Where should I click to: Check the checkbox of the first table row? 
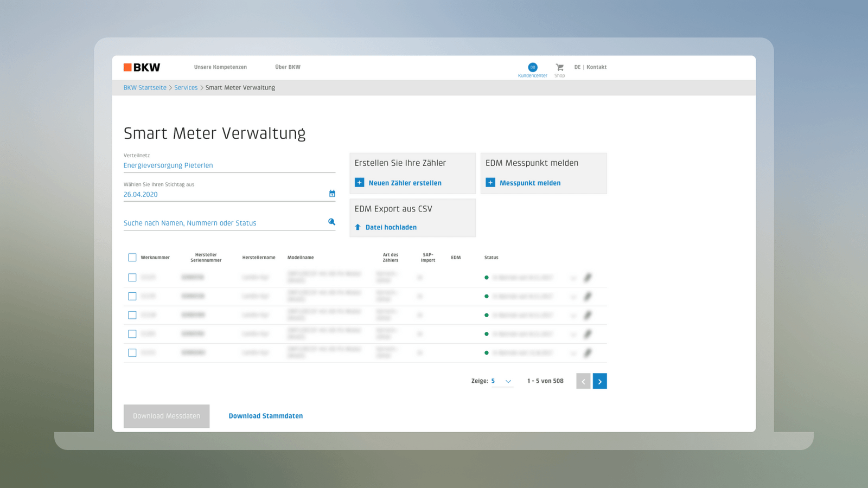132,277
